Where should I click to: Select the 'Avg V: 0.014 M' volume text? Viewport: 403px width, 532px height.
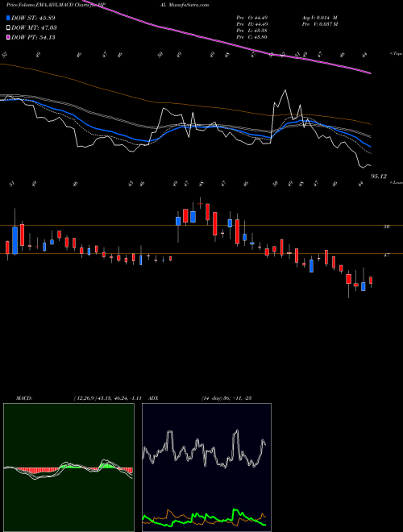click(319, 18)
